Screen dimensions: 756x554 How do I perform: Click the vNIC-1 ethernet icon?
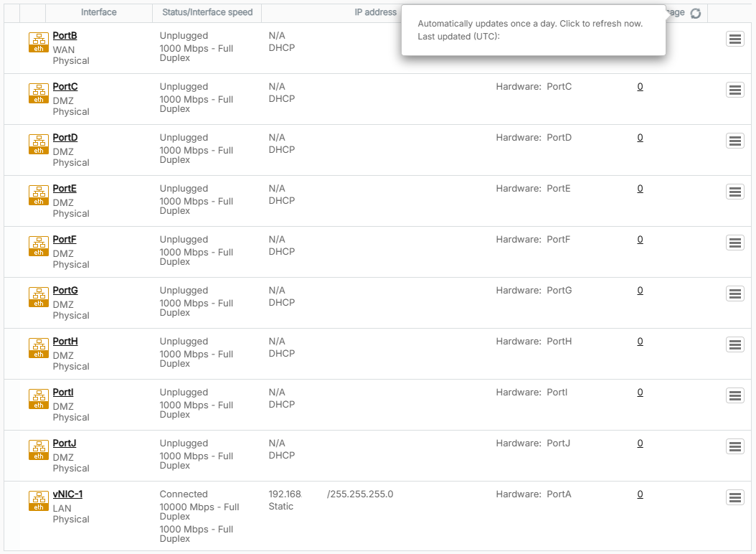click(39, 501)
